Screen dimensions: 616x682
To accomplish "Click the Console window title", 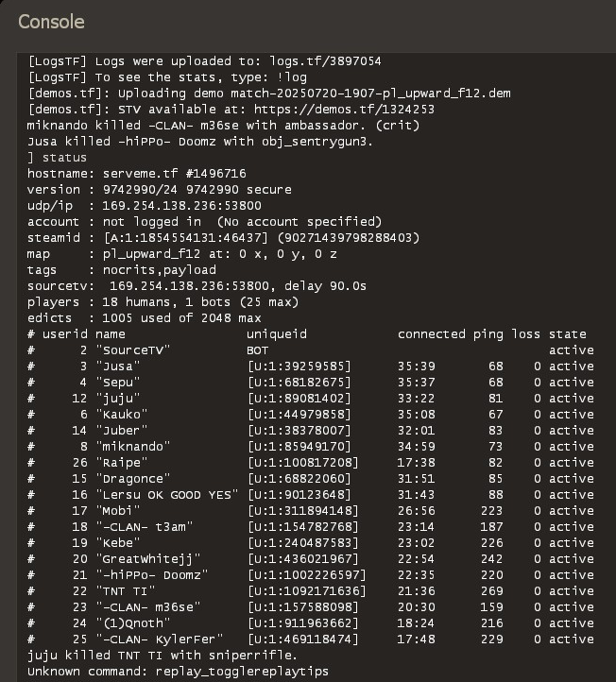I will (x=51, y=22).
